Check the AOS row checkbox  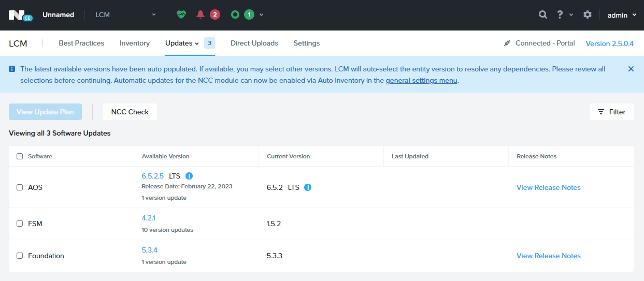(x=20, y=187)
